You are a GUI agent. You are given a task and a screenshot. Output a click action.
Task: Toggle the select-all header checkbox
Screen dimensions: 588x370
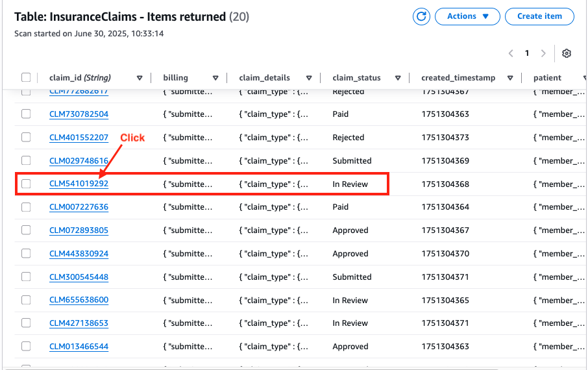pos(26,78)
